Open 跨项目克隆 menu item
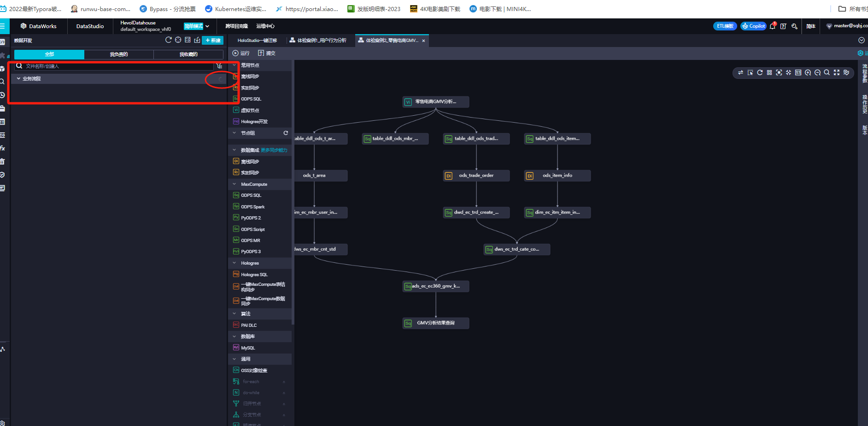This screenshot has width=868, height=426. click(x=236, y=26)
